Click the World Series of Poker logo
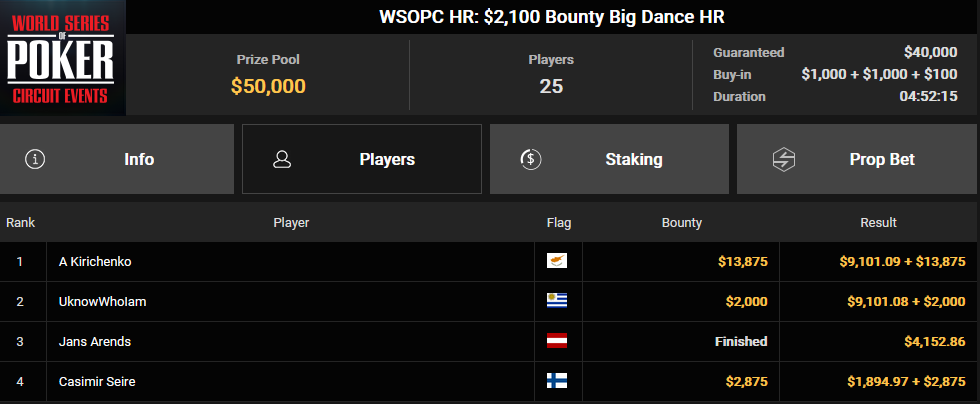980x404 pixels. (61, 58)
